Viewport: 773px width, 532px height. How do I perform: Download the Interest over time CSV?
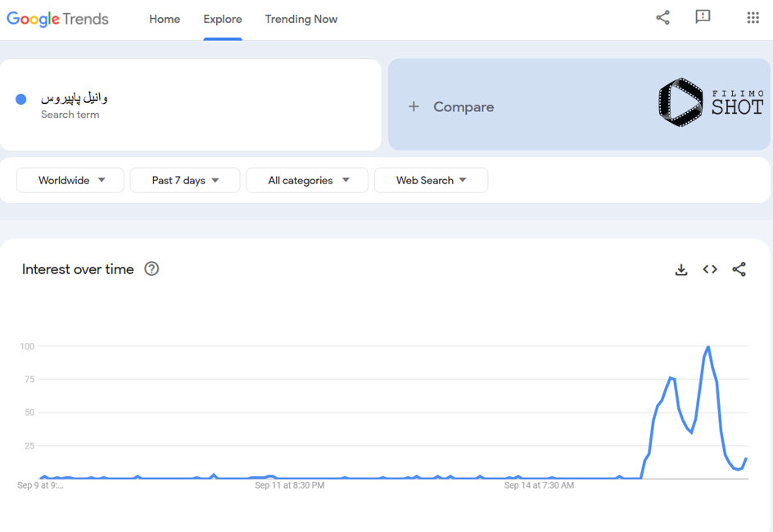tap(680, 269)
